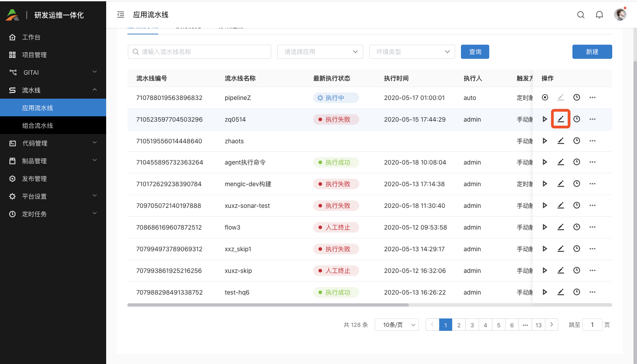The image size is (637, 364).
Task: Expand the 代码管理 sidebar menu
Action: pos(53,143)
